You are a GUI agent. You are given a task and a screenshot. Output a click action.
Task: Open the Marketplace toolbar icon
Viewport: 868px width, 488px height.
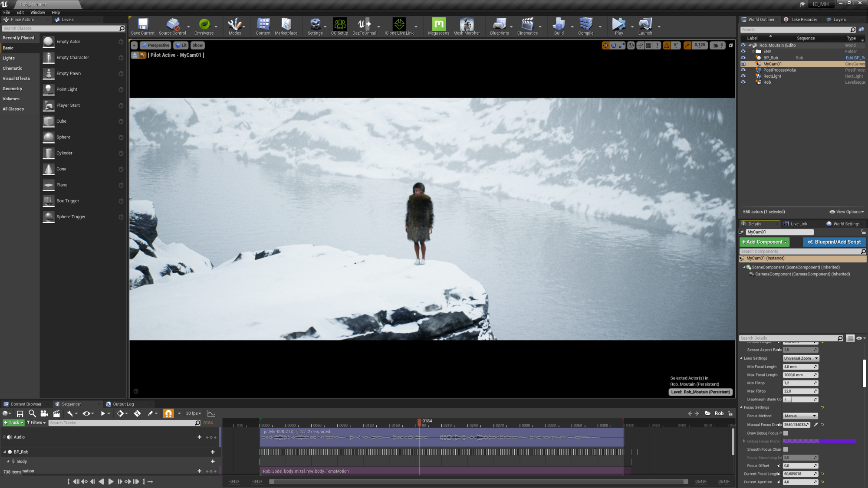[x=286, y=26]
